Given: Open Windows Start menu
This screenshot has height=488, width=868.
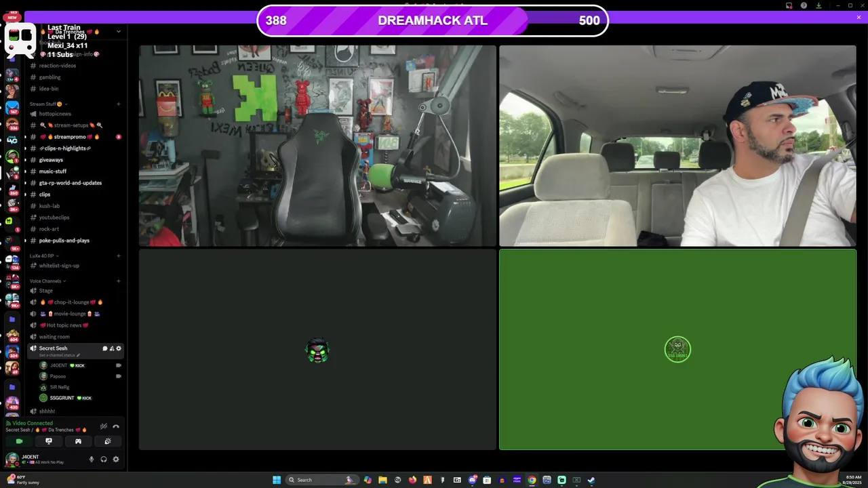Looking at the screenshot, I should coord(277,480).
